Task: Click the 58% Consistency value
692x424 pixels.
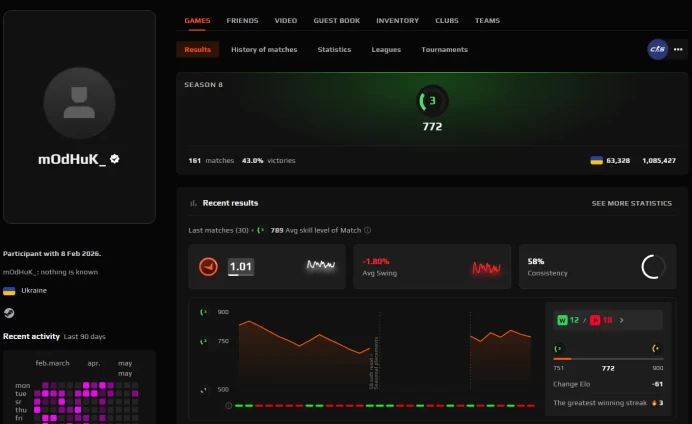Action: pyautogui.click(x=535, y=261)
